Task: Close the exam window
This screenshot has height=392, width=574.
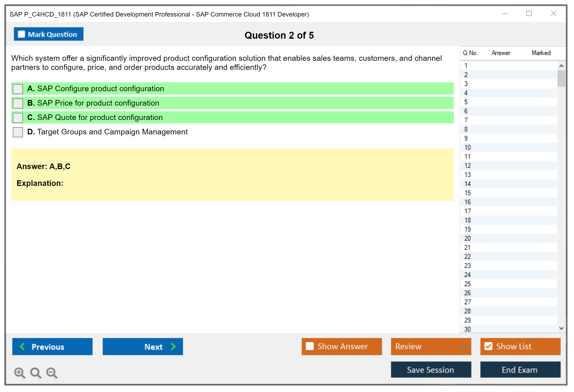Action: click(553, 14)
